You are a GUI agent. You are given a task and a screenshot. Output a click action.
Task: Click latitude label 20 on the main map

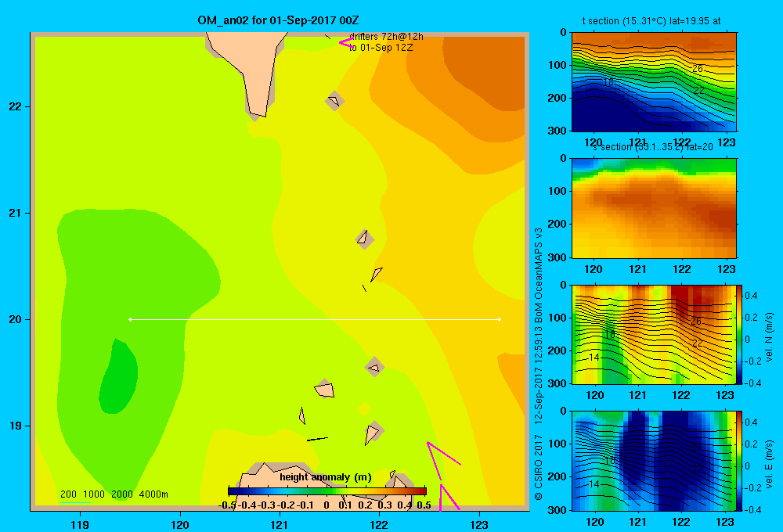point(15,319)
